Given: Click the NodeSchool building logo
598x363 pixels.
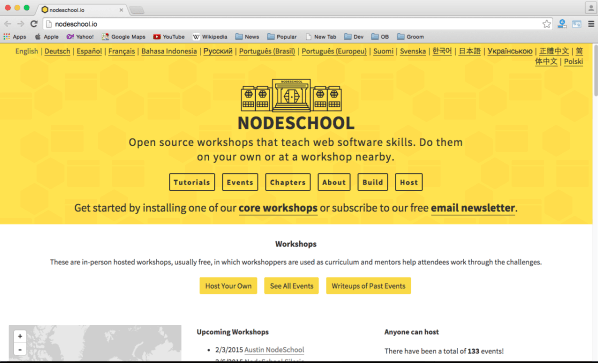Looking at the screenshot, I should [x=291, y=95].
